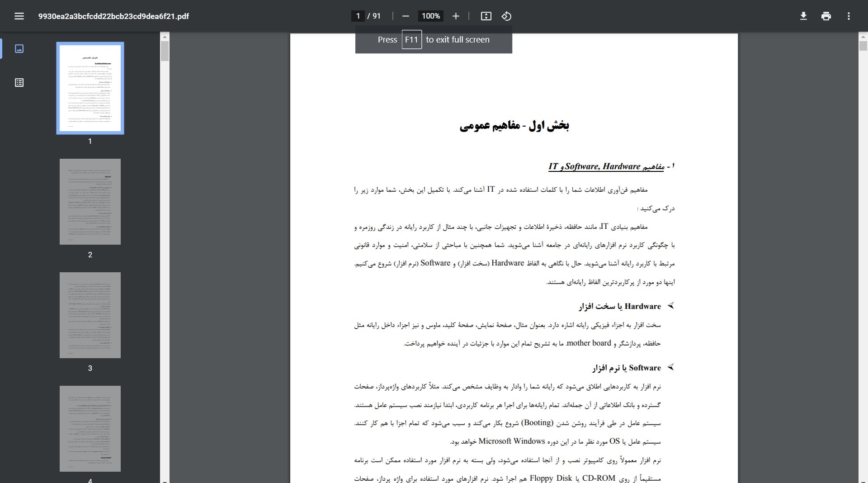
Task: Switch to the page thumbnails panel
Action: (19, 49)
